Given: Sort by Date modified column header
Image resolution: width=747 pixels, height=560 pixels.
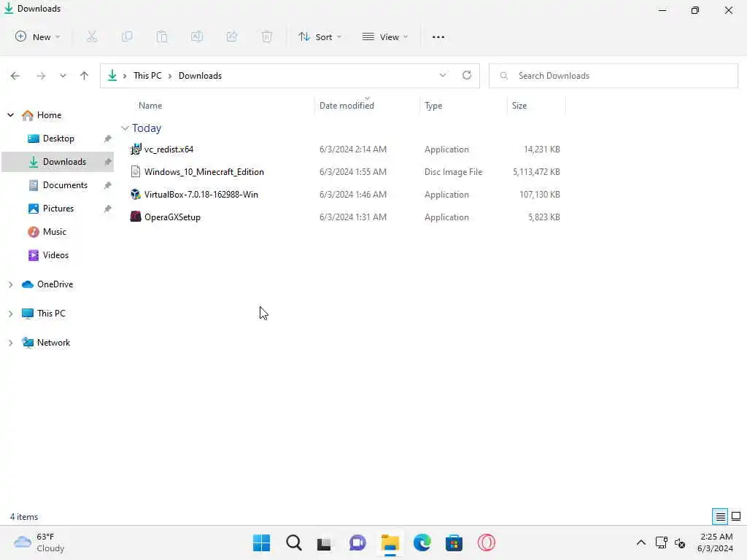Looking at the screenshot, I should tap(347, 106).
